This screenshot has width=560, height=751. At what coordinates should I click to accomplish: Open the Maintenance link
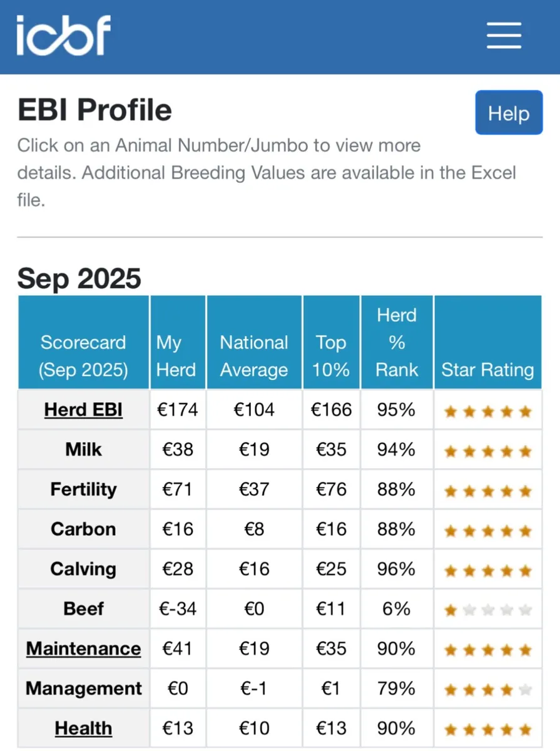point(83,649)
